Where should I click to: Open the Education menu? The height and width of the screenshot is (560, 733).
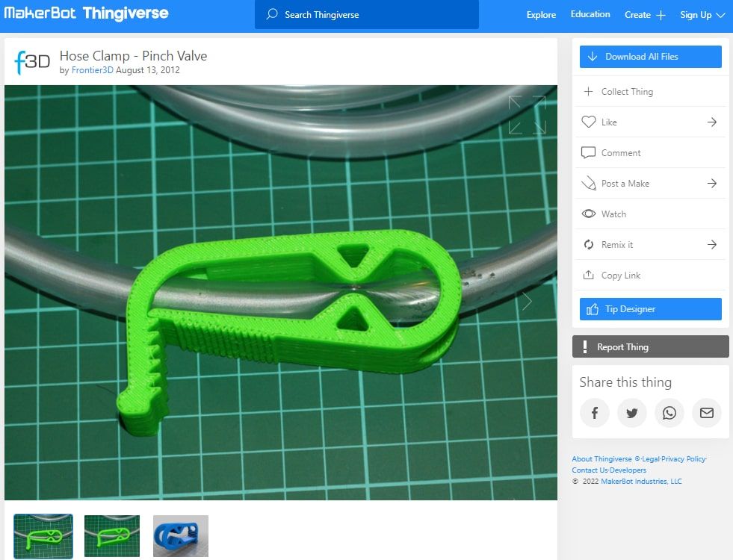pos(590,14)
